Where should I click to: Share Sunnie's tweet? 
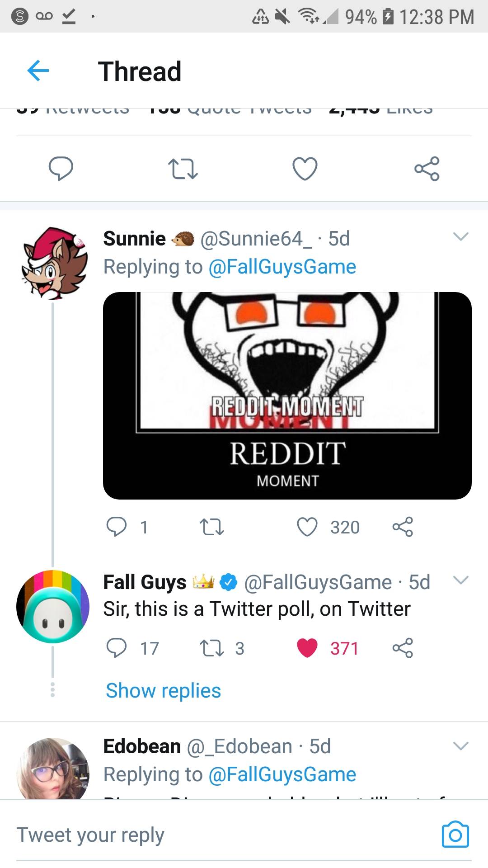(x=403, y=527)
